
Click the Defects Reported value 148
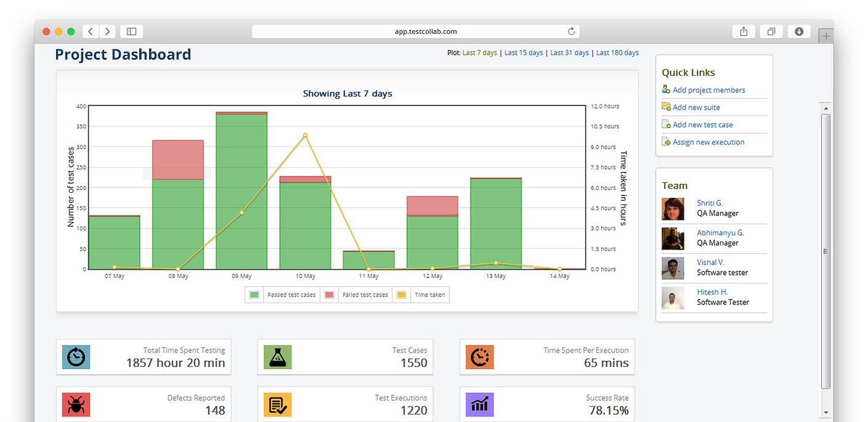215,410
